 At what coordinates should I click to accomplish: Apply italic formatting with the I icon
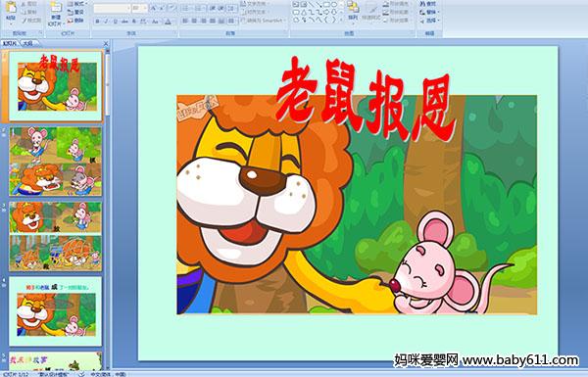(x=106, y=22)
